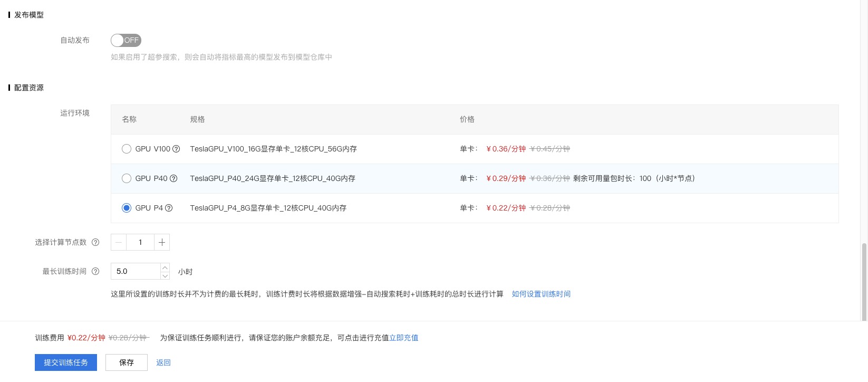868x382 pixels.
Task: Click the TeslaGPU_P40_24G显存单卡 spec text
Action: click(x=273, y=178)
